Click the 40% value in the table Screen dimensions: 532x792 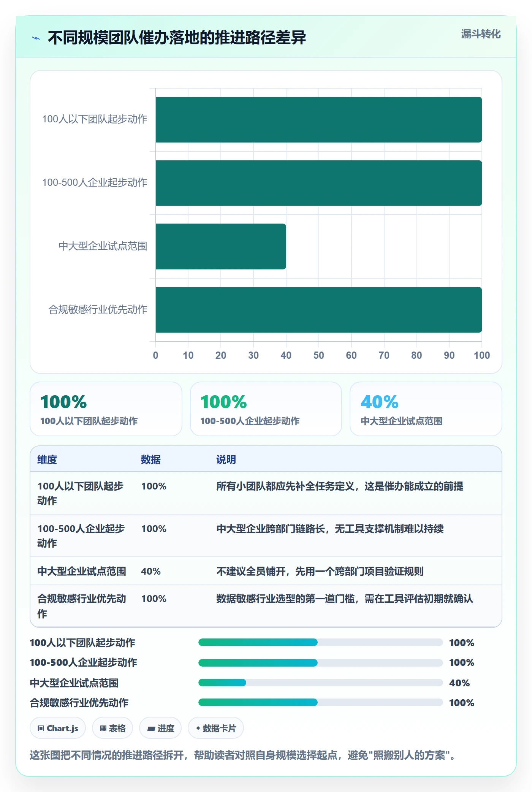click(x=151, y=571)
